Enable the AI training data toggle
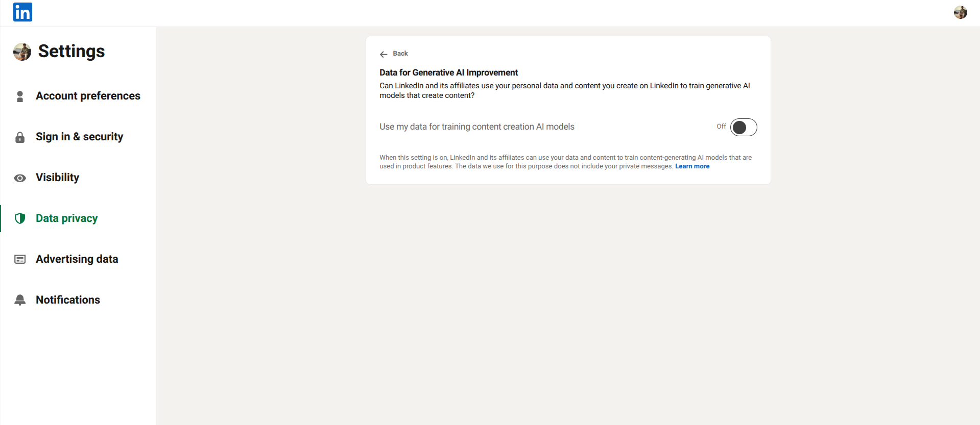 click(x=743, y=128)
